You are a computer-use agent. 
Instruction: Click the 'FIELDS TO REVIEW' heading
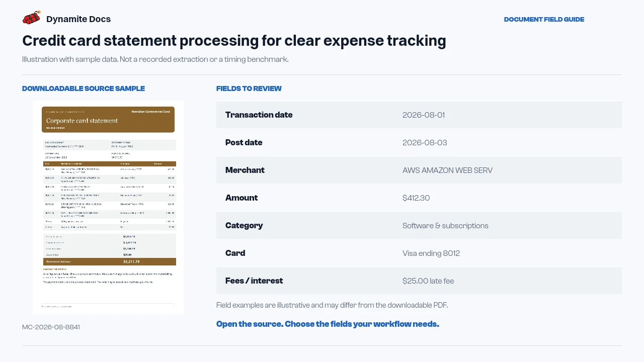249,88
